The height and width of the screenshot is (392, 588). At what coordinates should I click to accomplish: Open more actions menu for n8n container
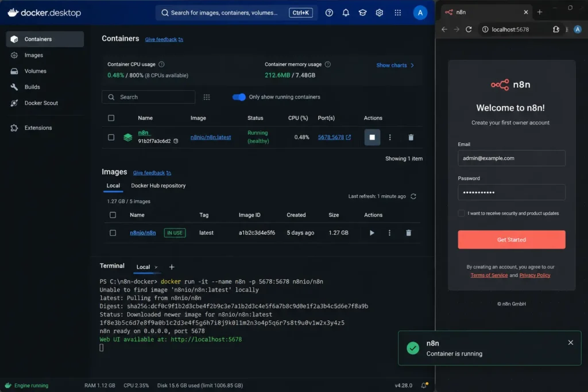click(x=390, y=137)
